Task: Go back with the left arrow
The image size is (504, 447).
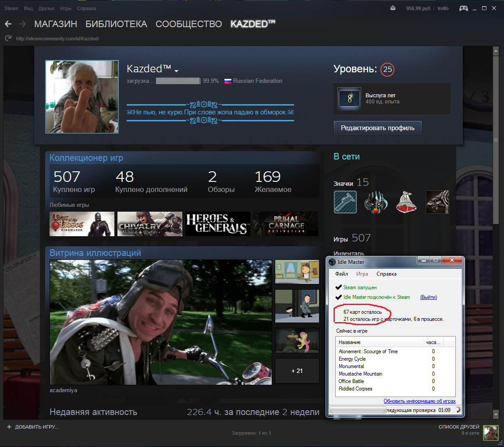Action: (x=8, y=24)
